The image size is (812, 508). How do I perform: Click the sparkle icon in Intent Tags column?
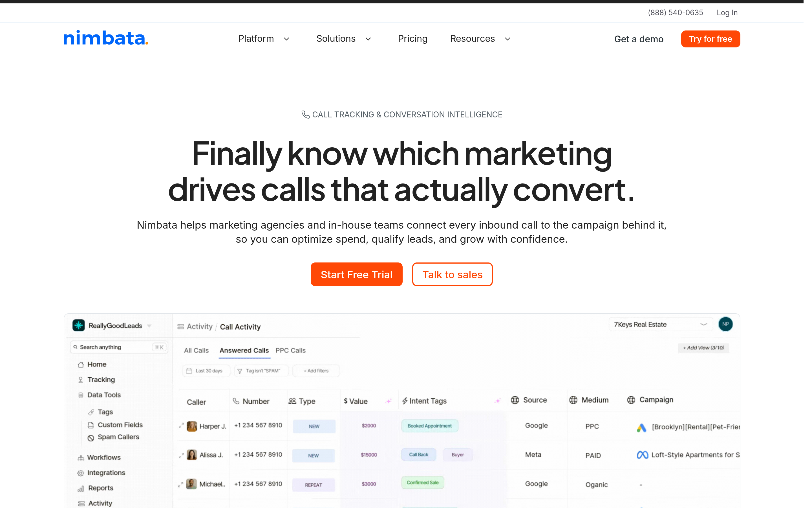498,400
